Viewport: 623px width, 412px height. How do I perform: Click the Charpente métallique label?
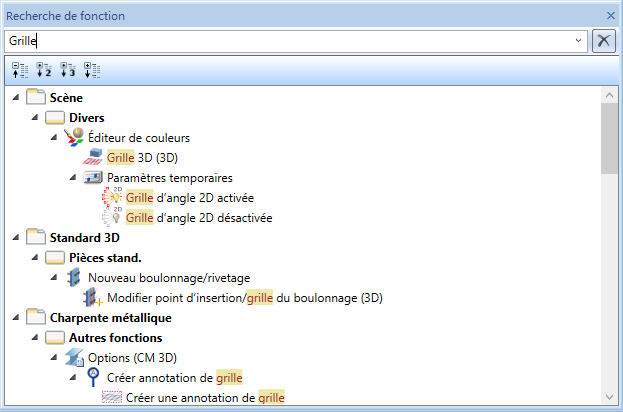click(110, 318)
